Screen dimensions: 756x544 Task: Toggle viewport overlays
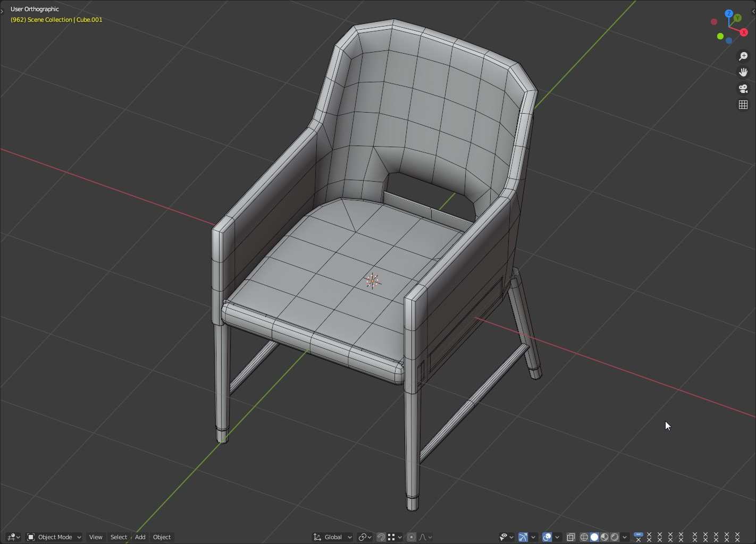[x=547, y=537]
